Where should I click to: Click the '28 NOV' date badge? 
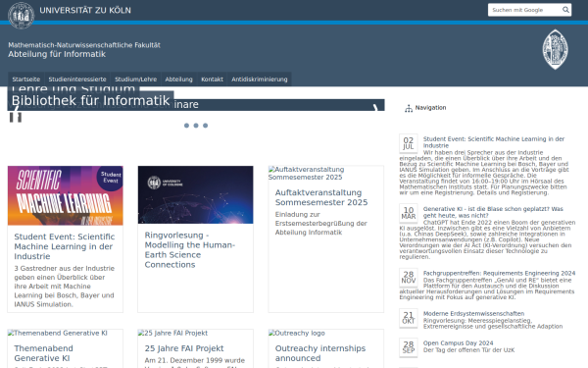tap(409, 278)
